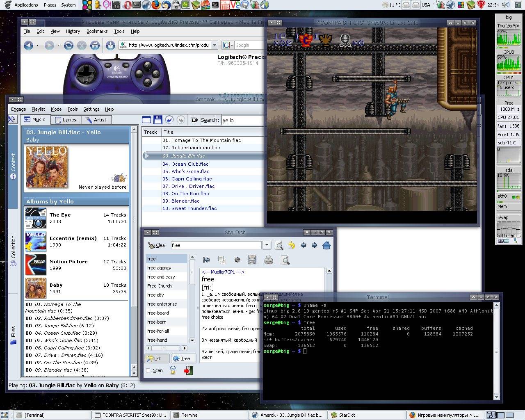The width and height of the screenshot is (525, 420).
Task: Click the search-in-definition magnifier in StarDict
Action: point(285,260)
